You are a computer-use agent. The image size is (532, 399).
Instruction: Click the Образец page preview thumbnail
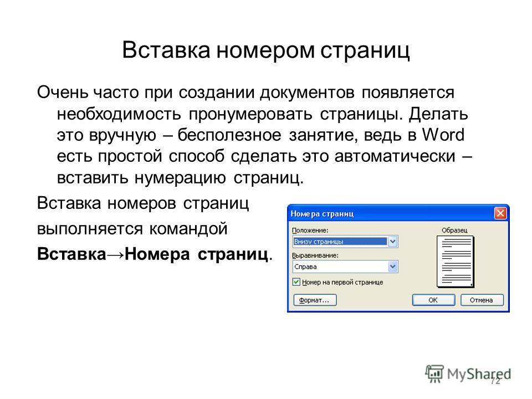pos(456,262)
